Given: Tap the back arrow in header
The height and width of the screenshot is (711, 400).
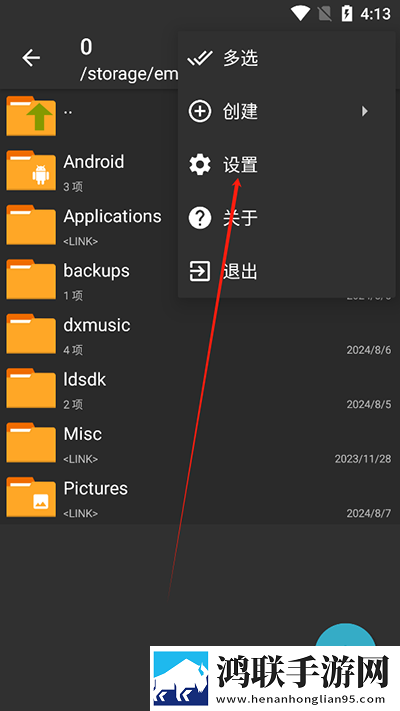Looking at the screenshot, I should click(31, 58).
